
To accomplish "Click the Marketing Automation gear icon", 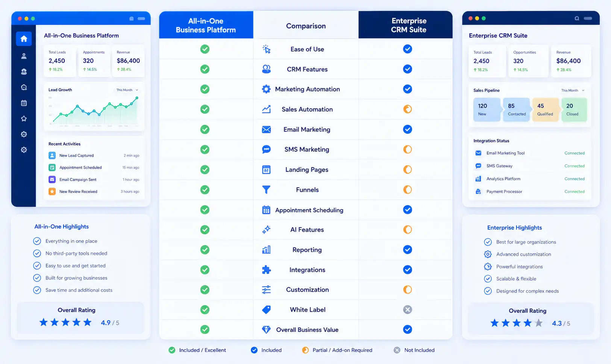I will point(266,89).
